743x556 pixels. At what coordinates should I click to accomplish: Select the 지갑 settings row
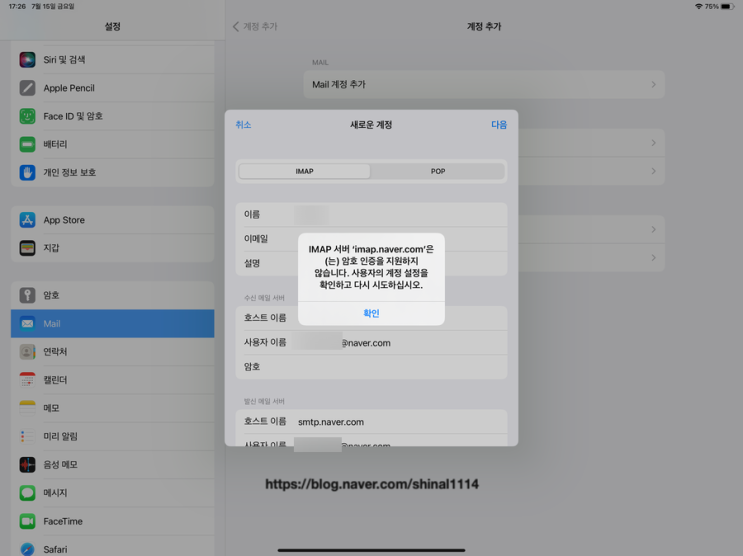[112, 248]
